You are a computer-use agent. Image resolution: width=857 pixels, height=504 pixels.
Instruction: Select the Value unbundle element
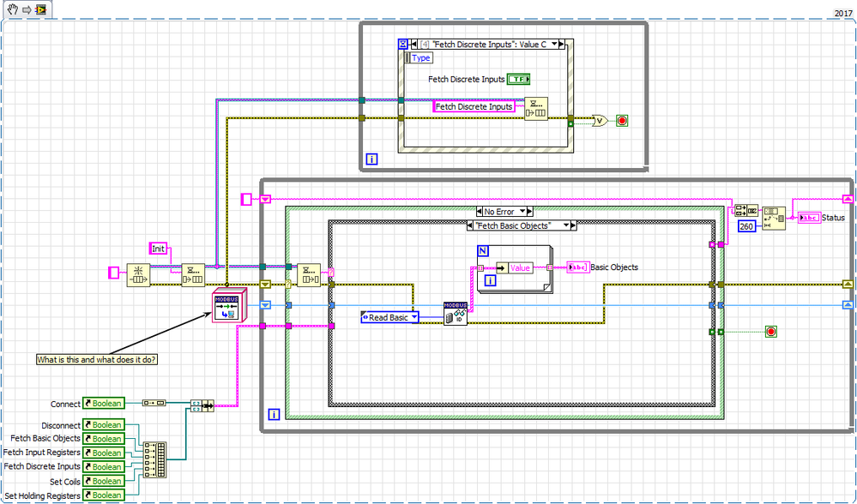pos(515,267)
